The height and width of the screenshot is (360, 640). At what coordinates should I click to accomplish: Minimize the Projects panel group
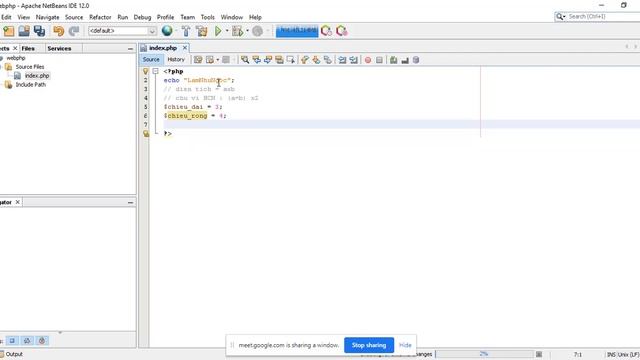130,49
